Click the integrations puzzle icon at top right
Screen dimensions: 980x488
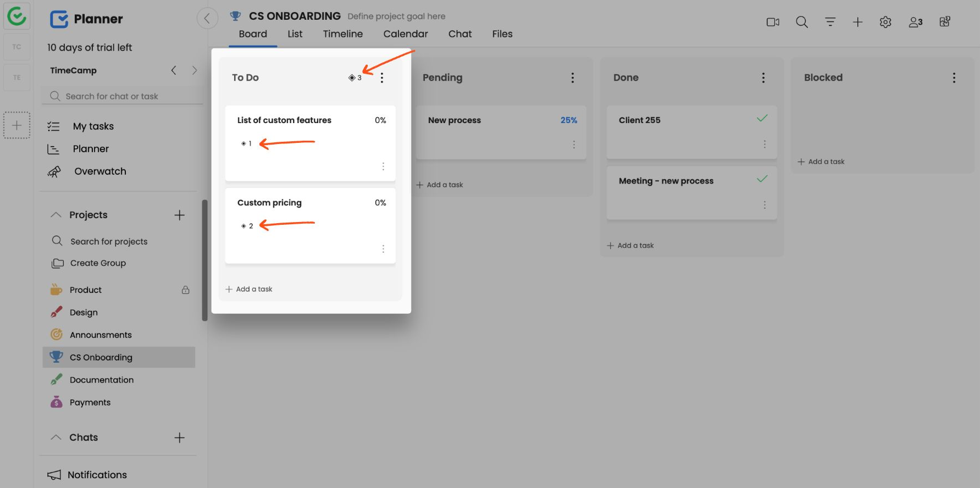945,22
